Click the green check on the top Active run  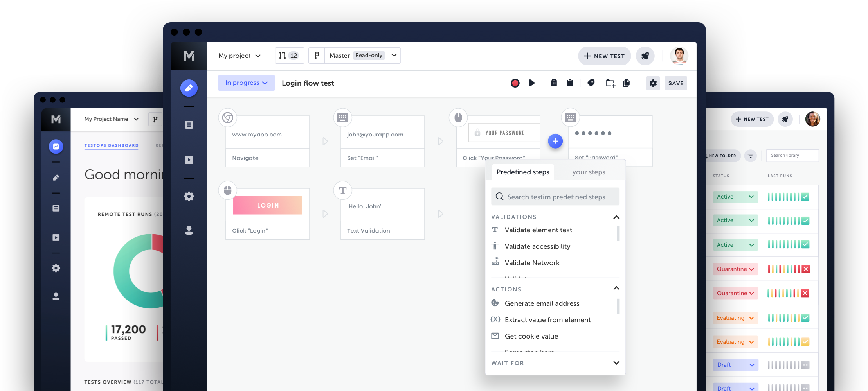[x=804, y=197]
